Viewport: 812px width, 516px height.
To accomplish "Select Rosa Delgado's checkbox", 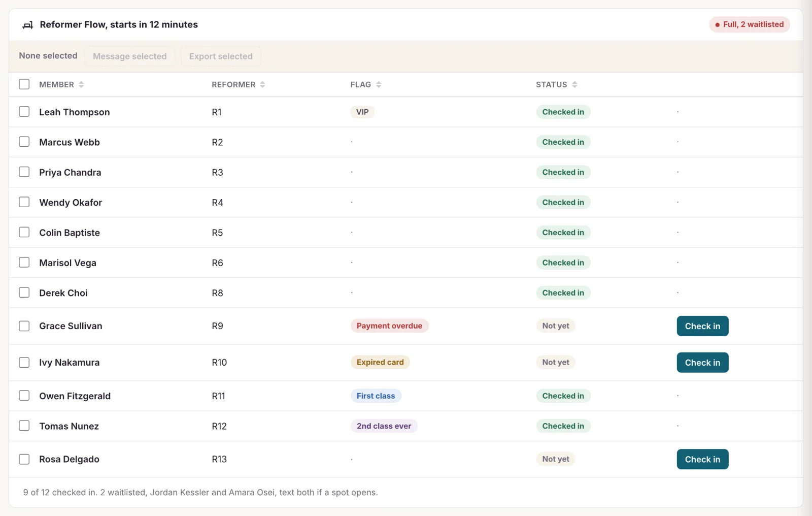I will point(24,459).
